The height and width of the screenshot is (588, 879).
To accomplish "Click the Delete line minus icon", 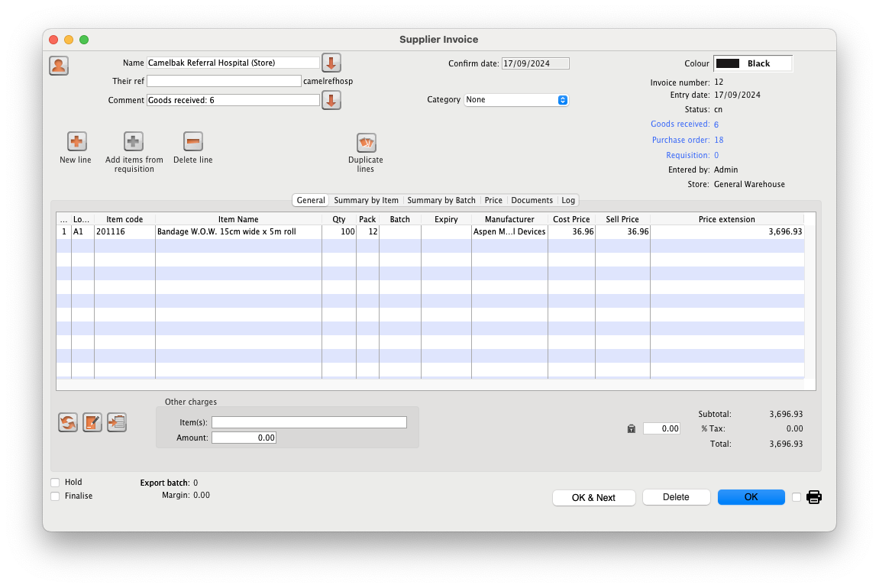I will click(x=193, y=141).
